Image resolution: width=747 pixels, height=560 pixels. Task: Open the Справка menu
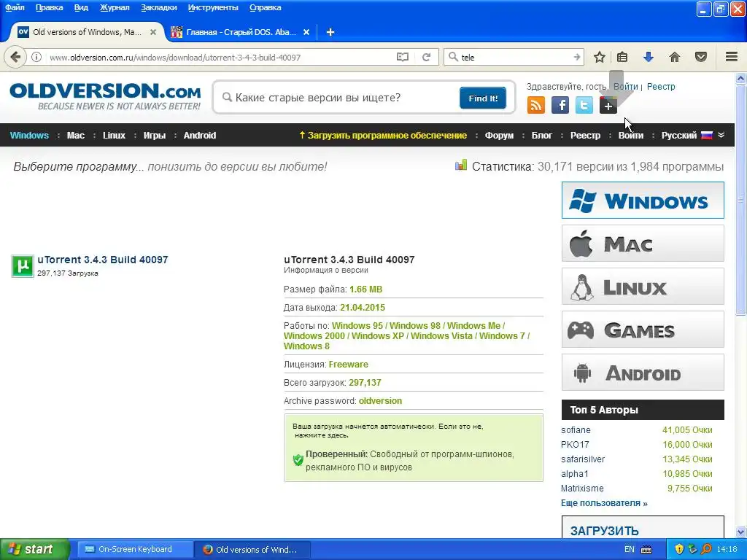click(x=265, y=7)
